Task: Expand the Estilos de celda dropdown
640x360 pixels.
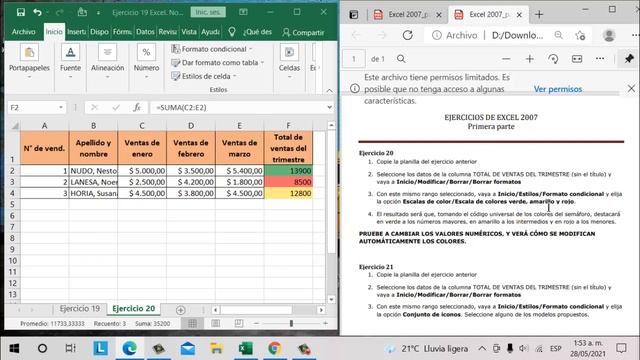Action: click(x=235, y=76)
